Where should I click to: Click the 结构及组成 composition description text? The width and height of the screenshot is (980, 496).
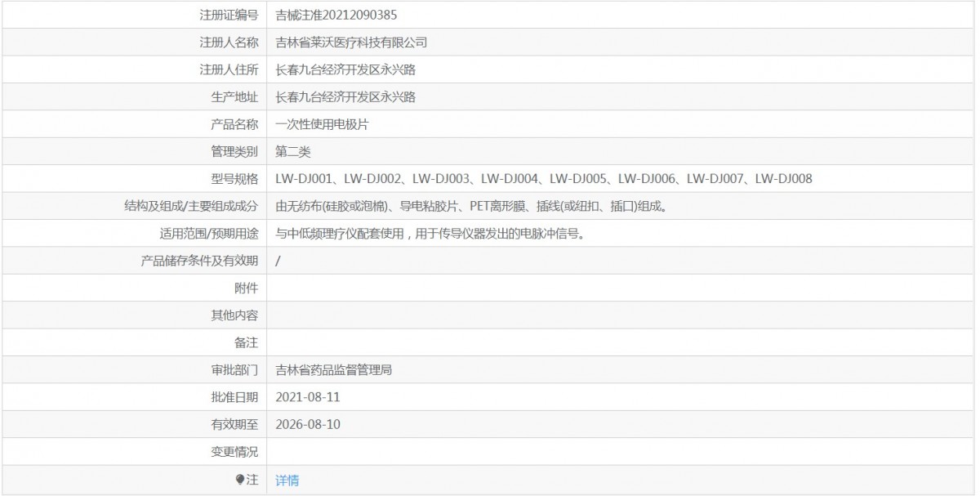pos(471,207)
